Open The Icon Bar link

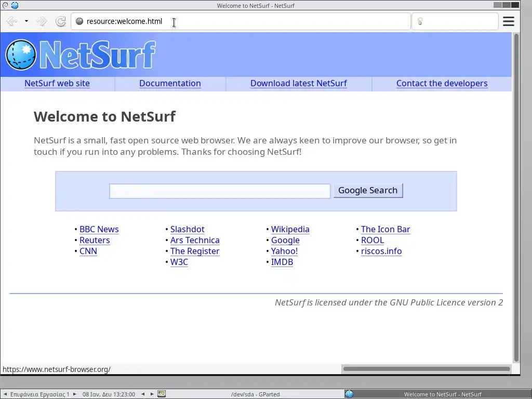click(x=385, y=229)
